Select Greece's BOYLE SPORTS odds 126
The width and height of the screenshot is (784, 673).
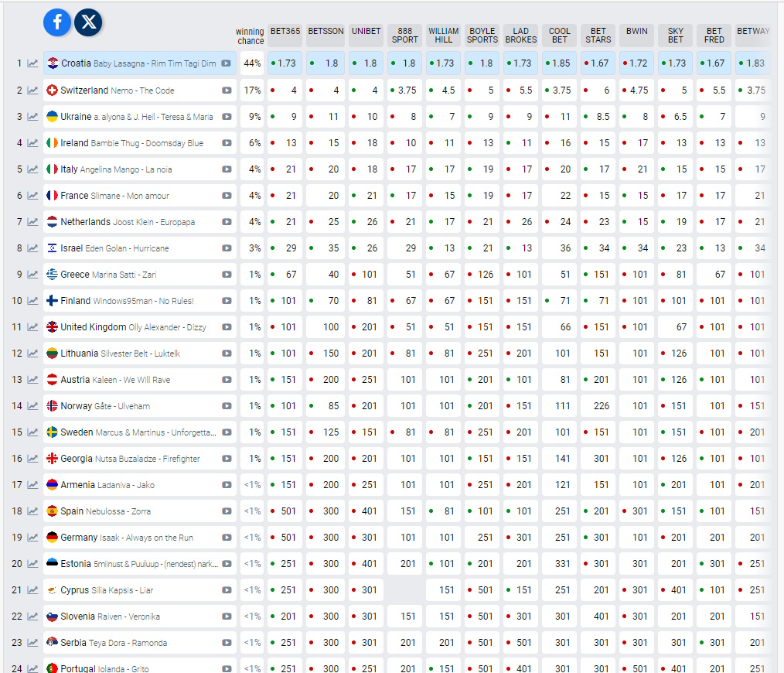click(x=482, y=274)
